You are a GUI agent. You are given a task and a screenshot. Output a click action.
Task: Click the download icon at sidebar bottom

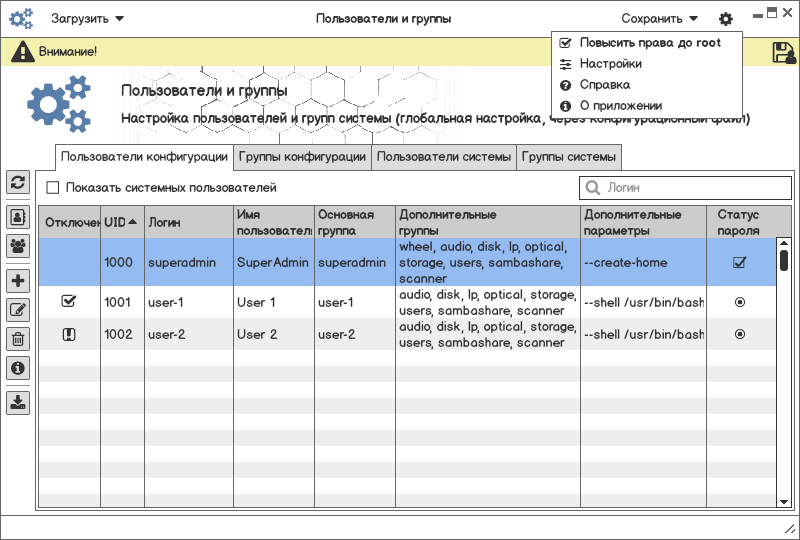[18, 402]
